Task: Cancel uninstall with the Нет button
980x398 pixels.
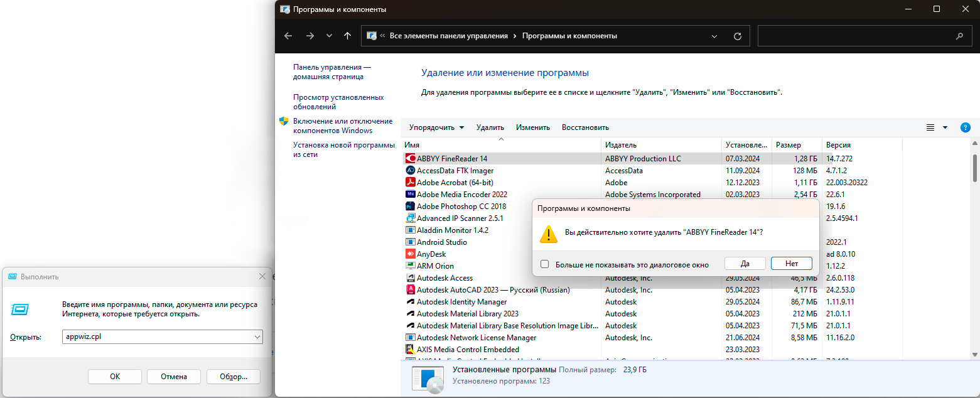Action: coord(792,264)
